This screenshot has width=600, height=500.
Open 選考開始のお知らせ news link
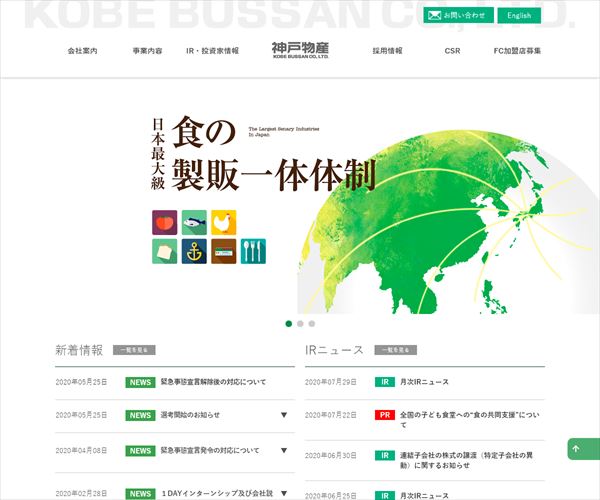tap(190, 415)
